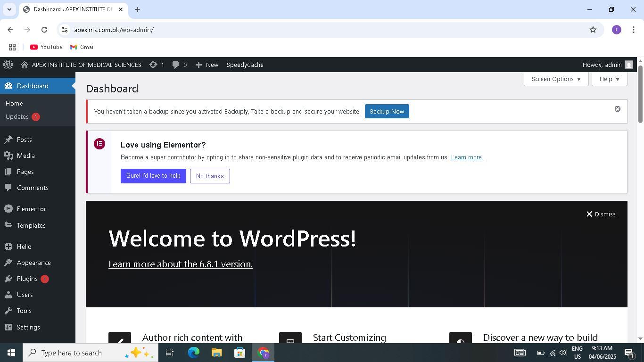Open the updates icon in admin bar
Image resolution: width=644 pixels, height=362 pixels.
point(153,65)
